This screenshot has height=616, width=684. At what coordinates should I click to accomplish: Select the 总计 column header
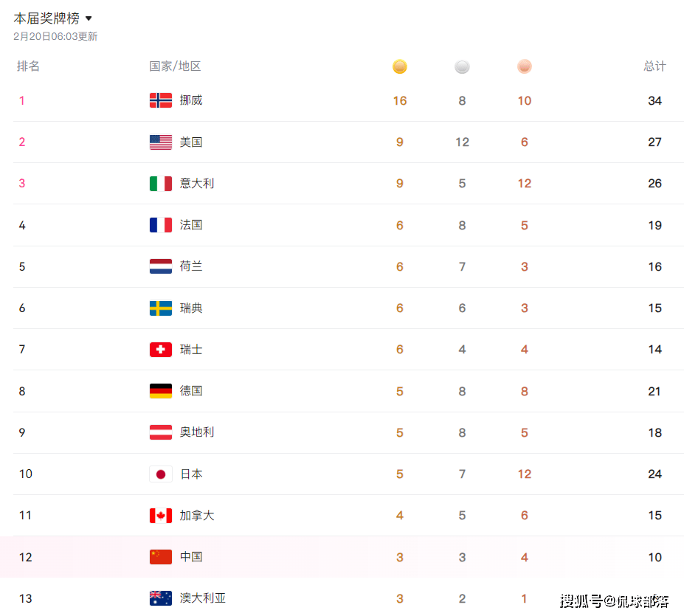point(654,66)
